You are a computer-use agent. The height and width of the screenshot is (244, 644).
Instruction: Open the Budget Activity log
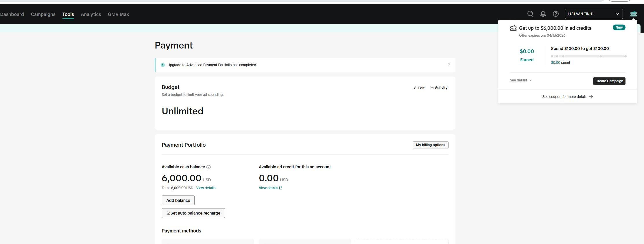click(439, 88)
